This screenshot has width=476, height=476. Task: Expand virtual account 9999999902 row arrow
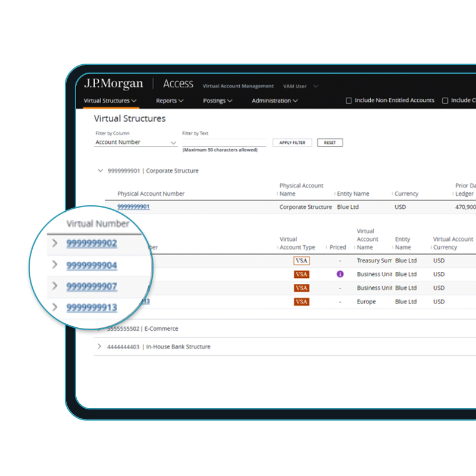click(x=55, y=243)
